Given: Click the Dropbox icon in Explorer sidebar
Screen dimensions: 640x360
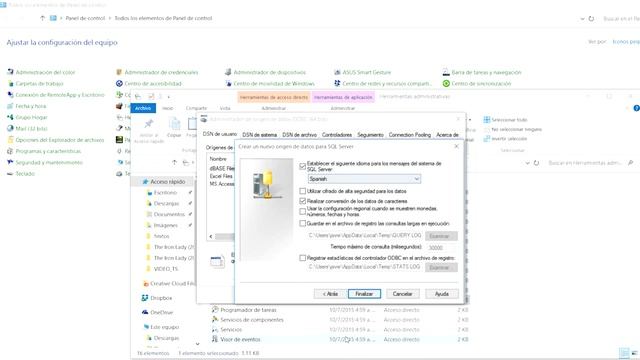Looking at the screenshot, I should 144,298.
